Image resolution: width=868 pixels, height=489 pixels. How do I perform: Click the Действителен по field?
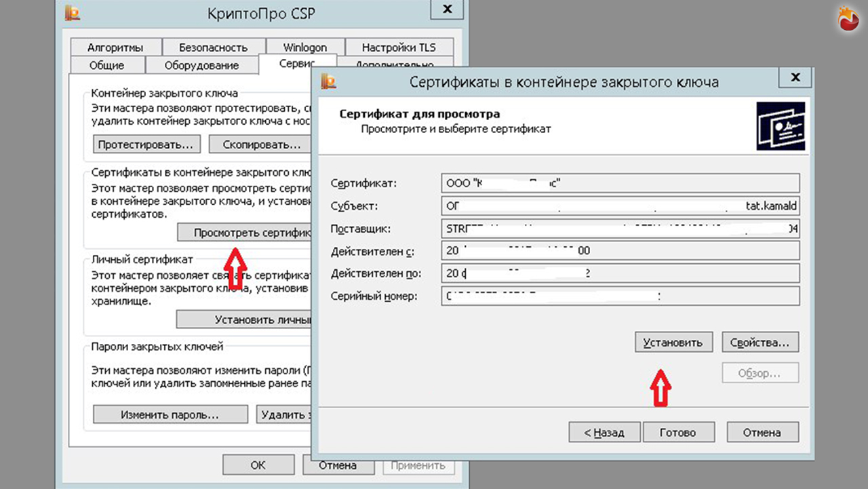coord(620,273)
